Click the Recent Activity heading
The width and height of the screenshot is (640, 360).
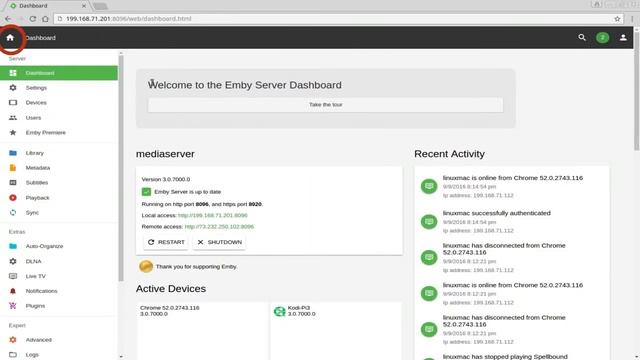coord(449,154)
